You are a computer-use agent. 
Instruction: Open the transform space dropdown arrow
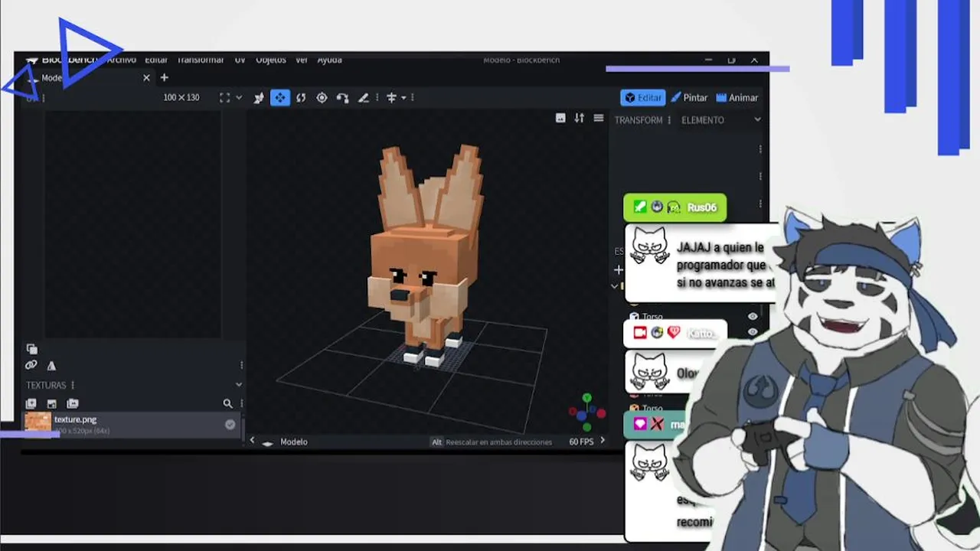pyautogui.click(x=403, y=98)
